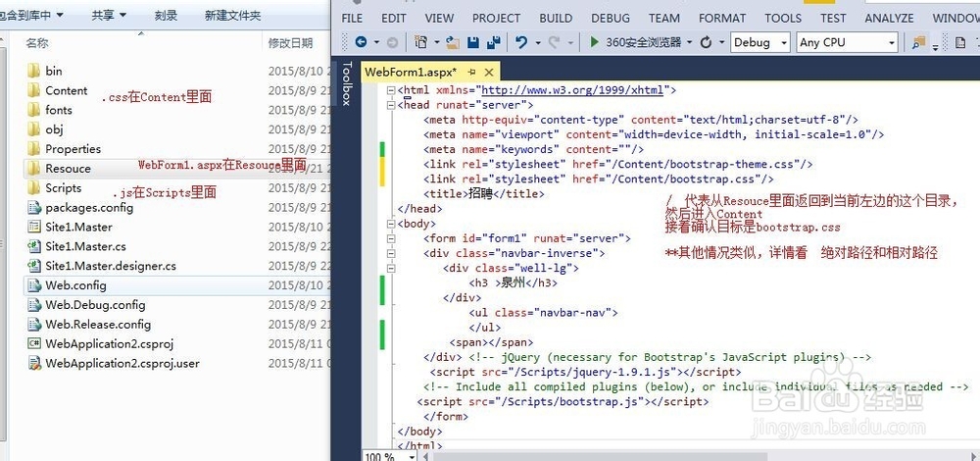
Task: Click the Web.Debug.config file icon
Action: pos(33,305)
